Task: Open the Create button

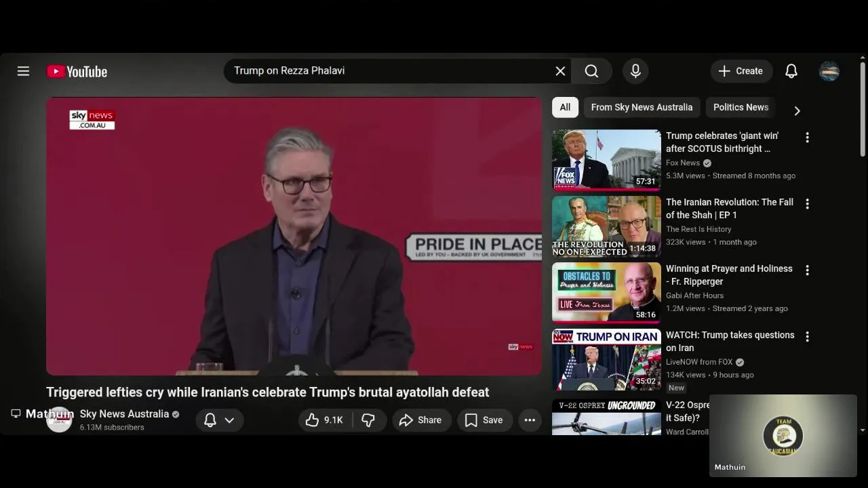Action: (x=741, y=71)
